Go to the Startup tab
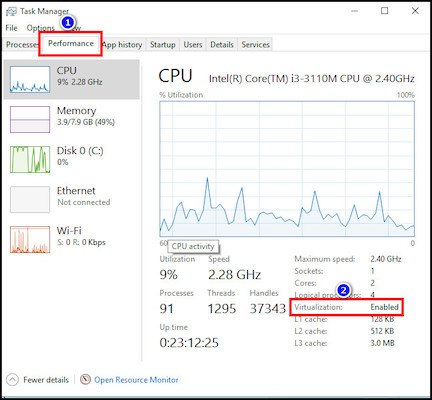Image resolution: width=432 pixels, height=400 pixels. tap(162, 45)
